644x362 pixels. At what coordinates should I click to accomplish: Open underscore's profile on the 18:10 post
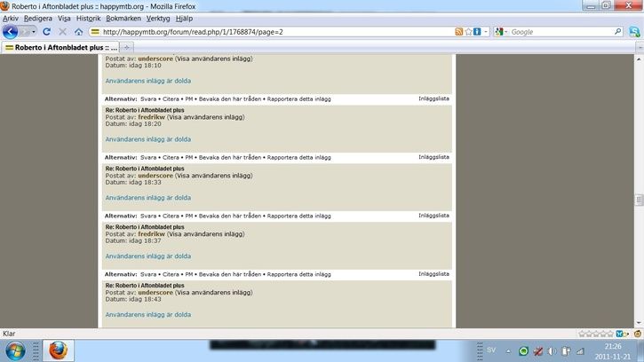tap(155, 59)
